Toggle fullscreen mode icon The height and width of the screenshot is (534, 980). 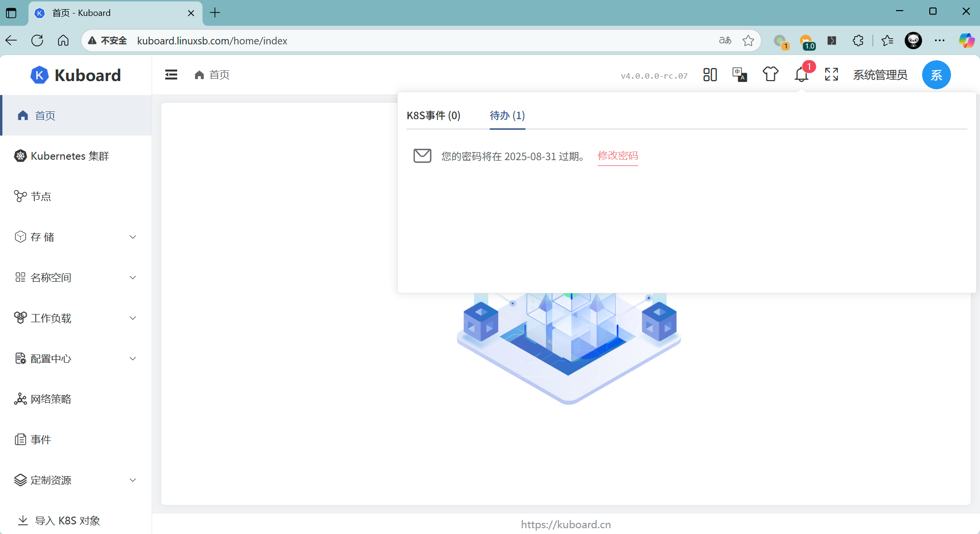(x=831, y=74)
